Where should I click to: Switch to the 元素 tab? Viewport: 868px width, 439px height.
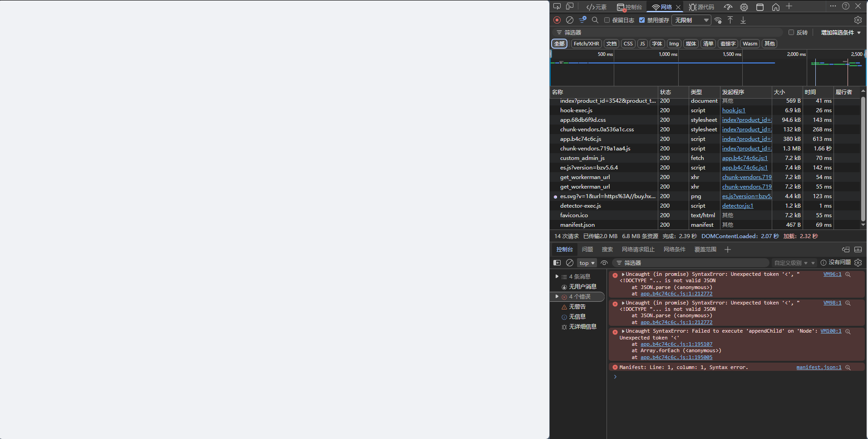[597, 7]
